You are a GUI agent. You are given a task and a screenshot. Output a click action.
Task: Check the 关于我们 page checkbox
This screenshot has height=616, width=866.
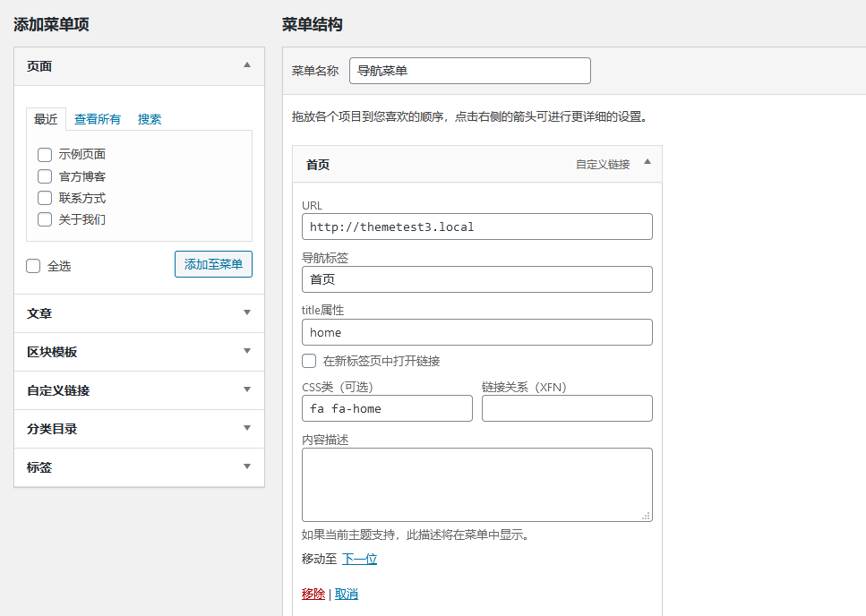[x=44, y=218]
